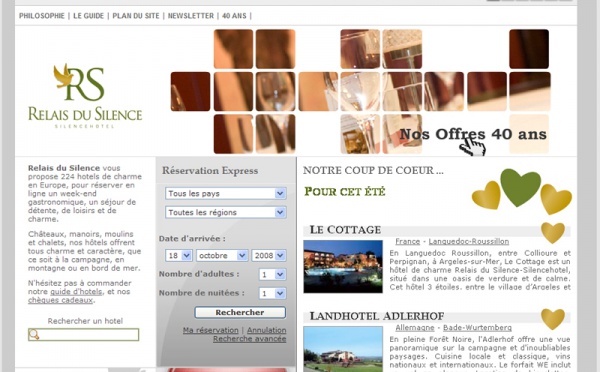Click the magnifying glass search icon
The image size is (600, 372).
coord(34,334)
